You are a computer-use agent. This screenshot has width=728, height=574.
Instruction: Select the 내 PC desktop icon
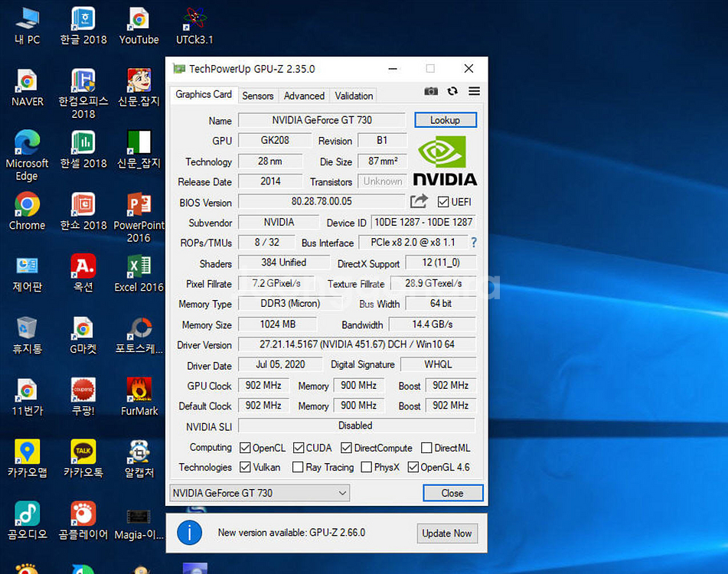tap(27, 26)
